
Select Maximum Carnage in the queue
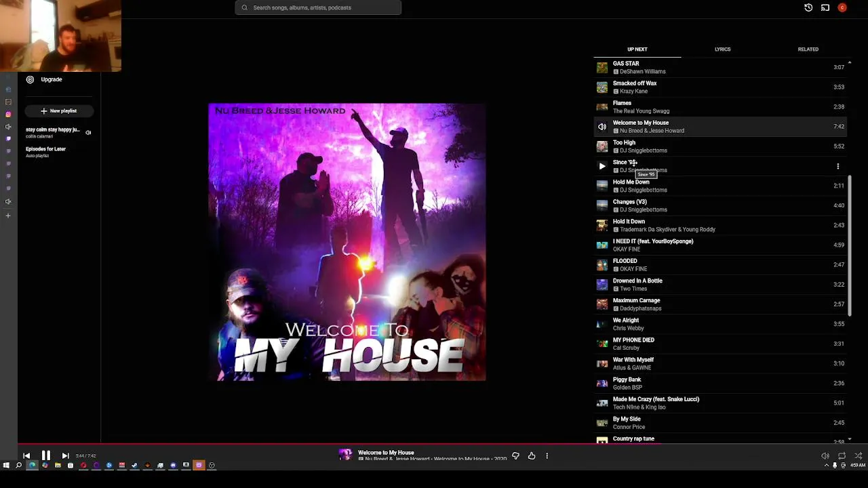(x=720, y=304)
